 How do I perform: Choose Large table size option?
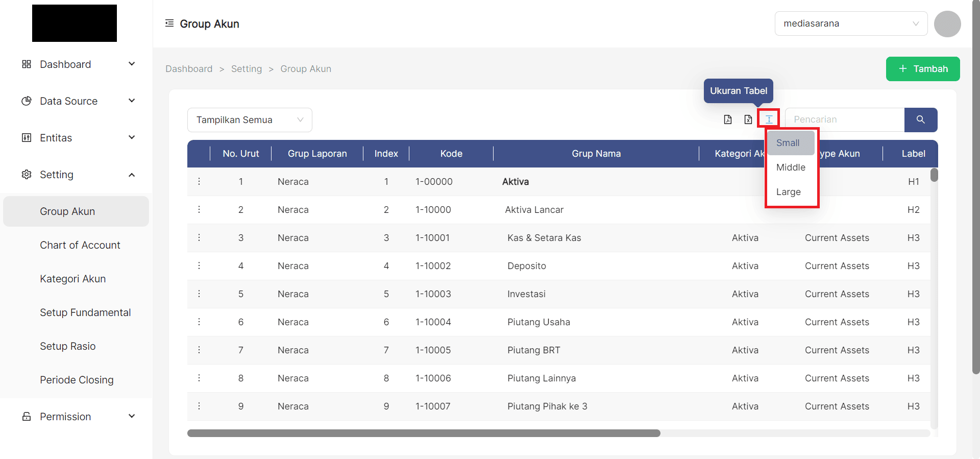[x=789, y=192]
